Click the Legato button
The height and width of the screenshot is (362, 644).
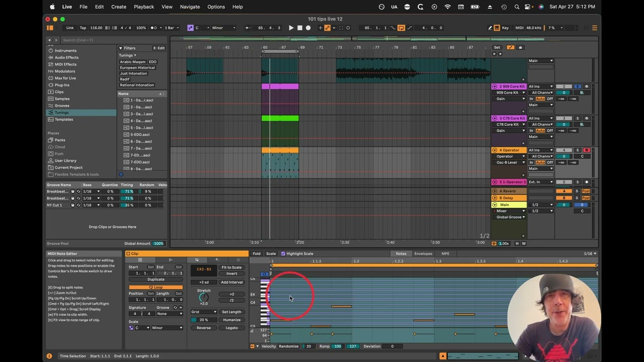231,328
